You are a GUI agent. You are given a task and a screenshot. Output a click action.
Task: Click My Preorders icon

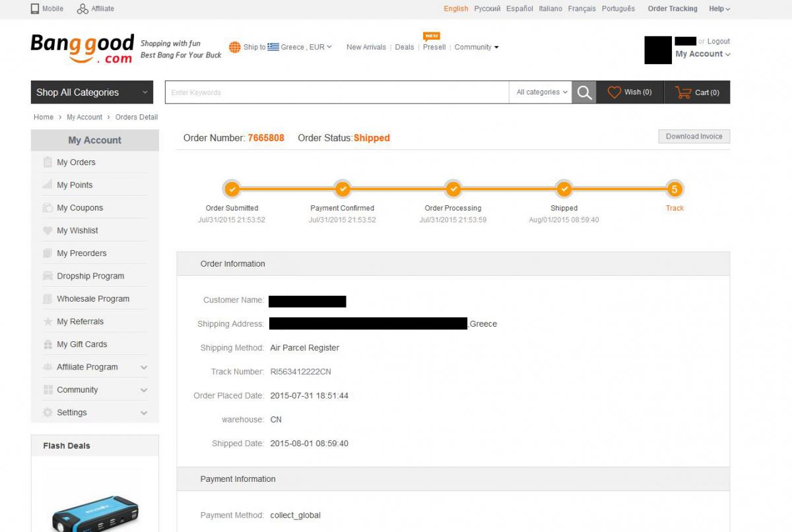(48, 253)
